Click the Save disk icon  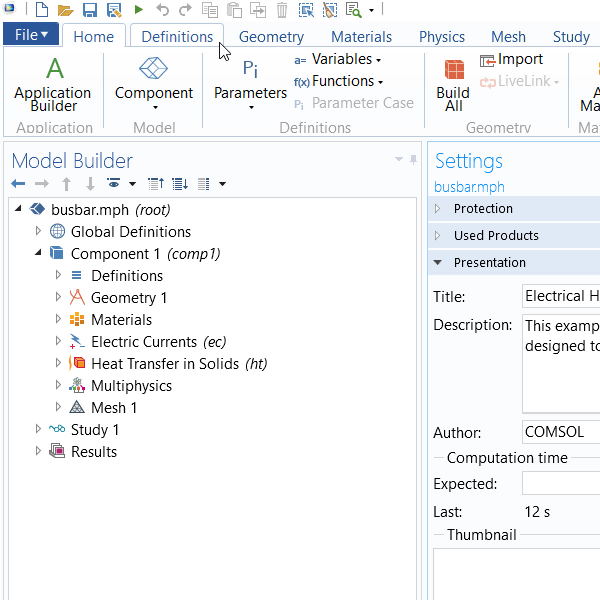[x=89, y=11]
